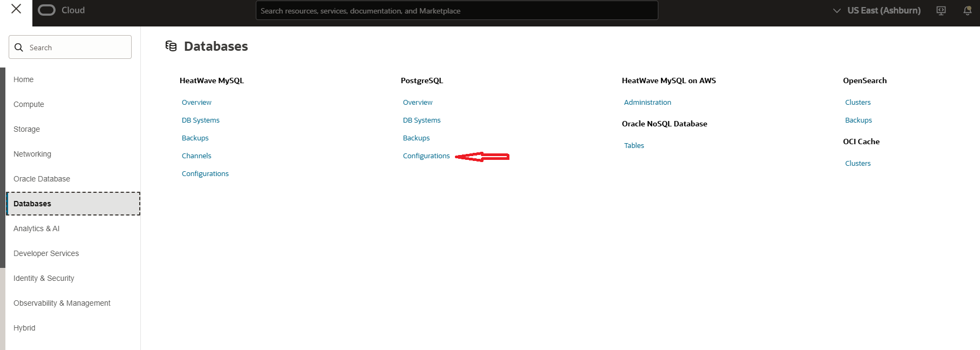
Task: Open OCI Cache Clusters link
Action: 857,163
